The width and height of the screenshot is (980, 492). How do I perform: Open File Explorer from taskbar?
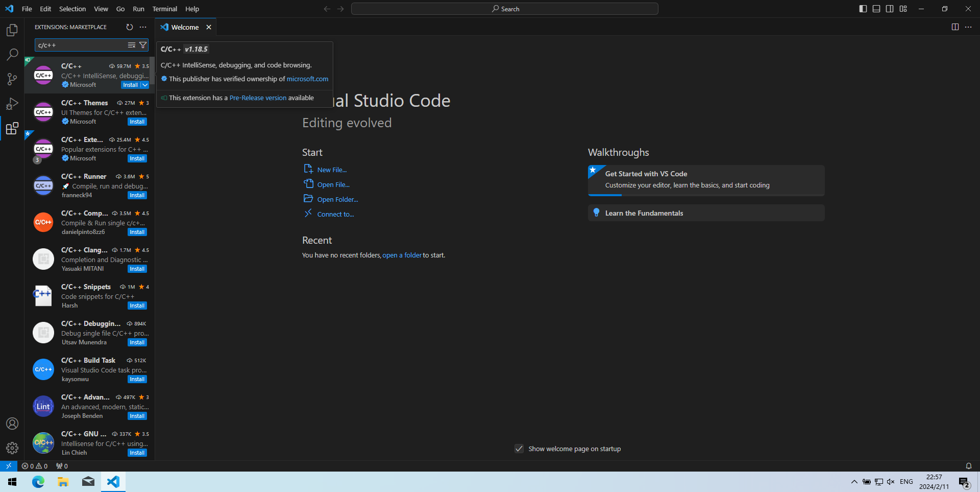pyautogui.click(x=63, y=482)
